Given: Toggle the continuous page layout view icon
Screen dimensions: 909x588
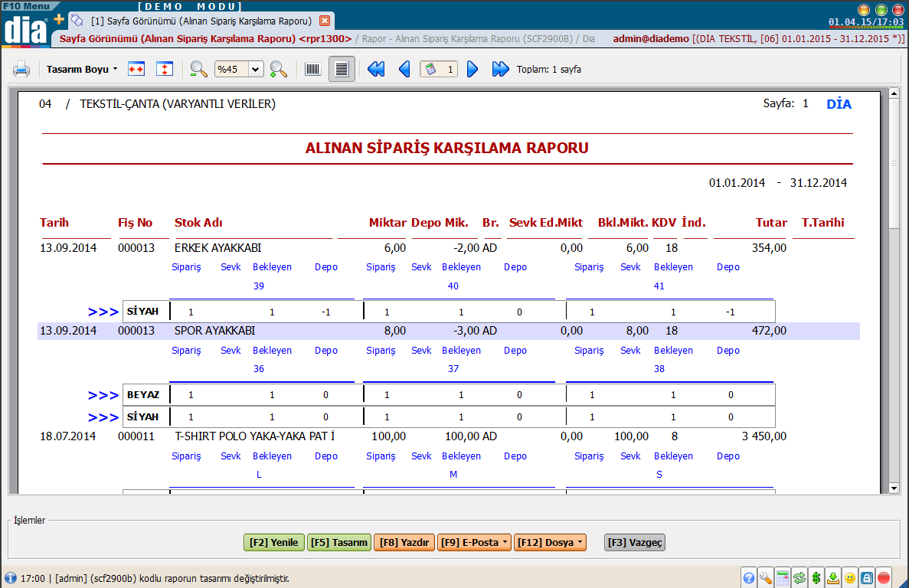Looking at the screenshot, I should tap(342, 69).
